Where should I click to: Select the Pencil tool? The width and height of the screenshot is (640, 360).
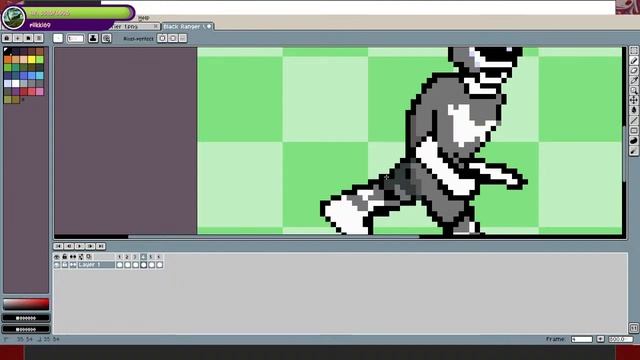pos(633,61)
